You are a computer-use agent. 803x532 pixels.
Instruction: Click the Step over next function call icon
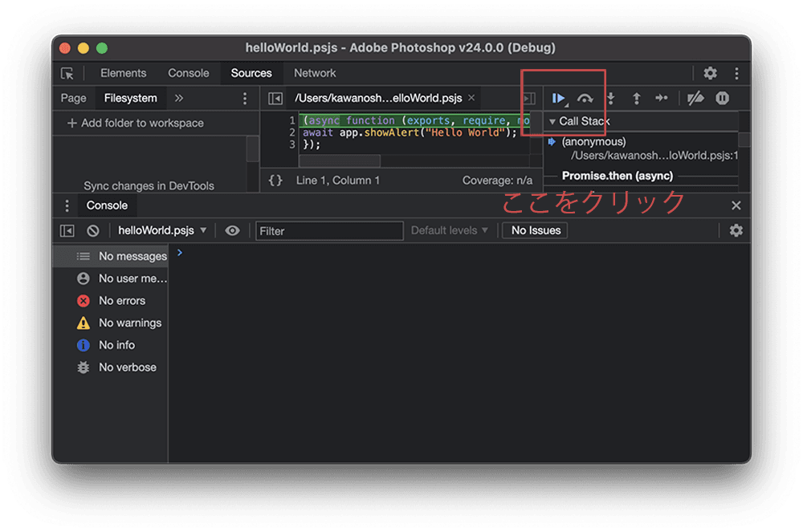(585, 98)
